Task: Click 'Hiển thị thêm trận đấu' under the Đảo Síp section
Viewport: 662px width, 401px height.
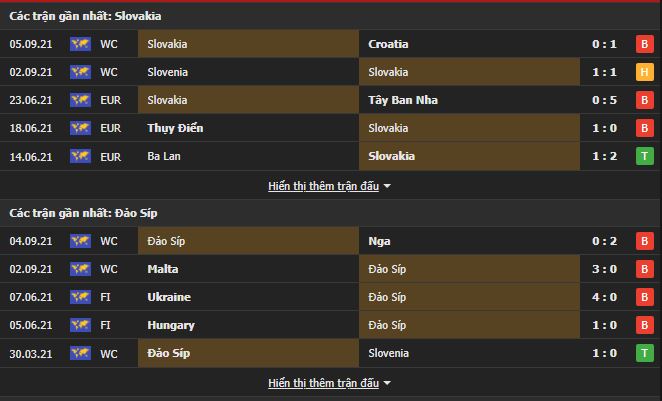Action: click(x=324, y=383)
